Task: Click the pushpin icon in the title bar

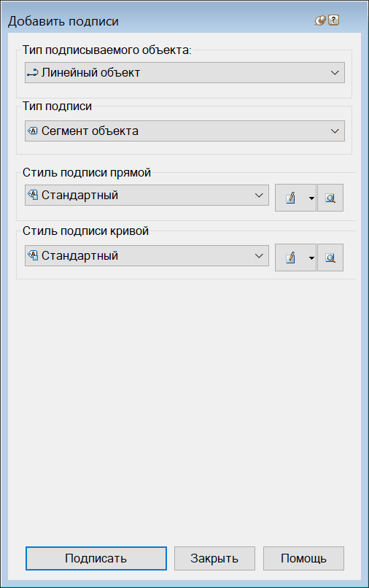Action: (x=320, y=20)
